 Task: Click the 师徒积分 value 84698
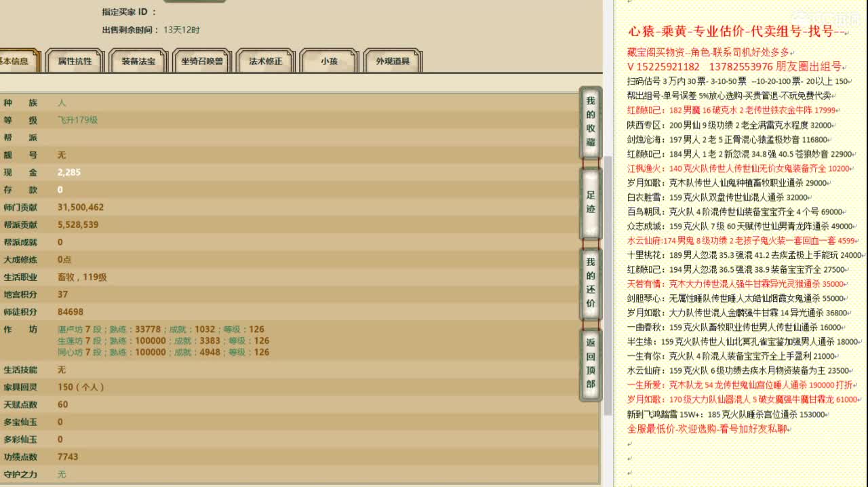(x=71, y=312)
